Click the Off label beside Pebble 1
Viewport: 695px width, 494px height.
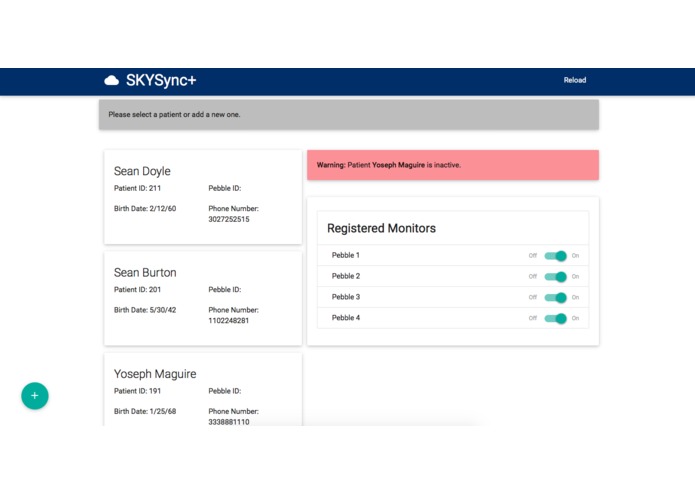[533, 256]
